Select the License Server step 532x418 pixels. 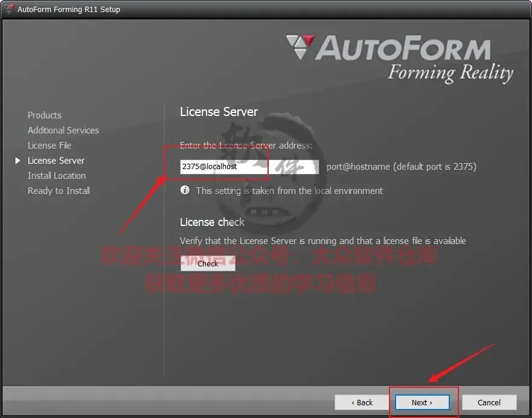click(x=56, y=161)
